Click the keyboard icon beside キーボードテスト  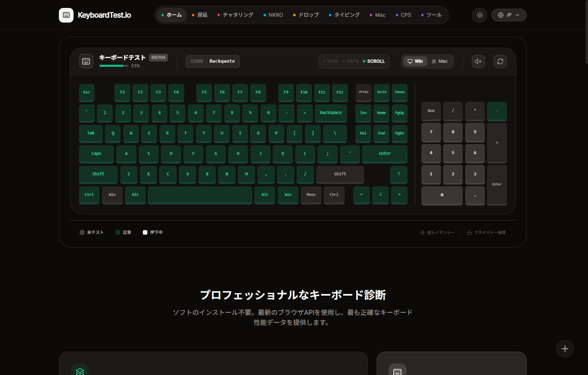(x=86, y=61)
